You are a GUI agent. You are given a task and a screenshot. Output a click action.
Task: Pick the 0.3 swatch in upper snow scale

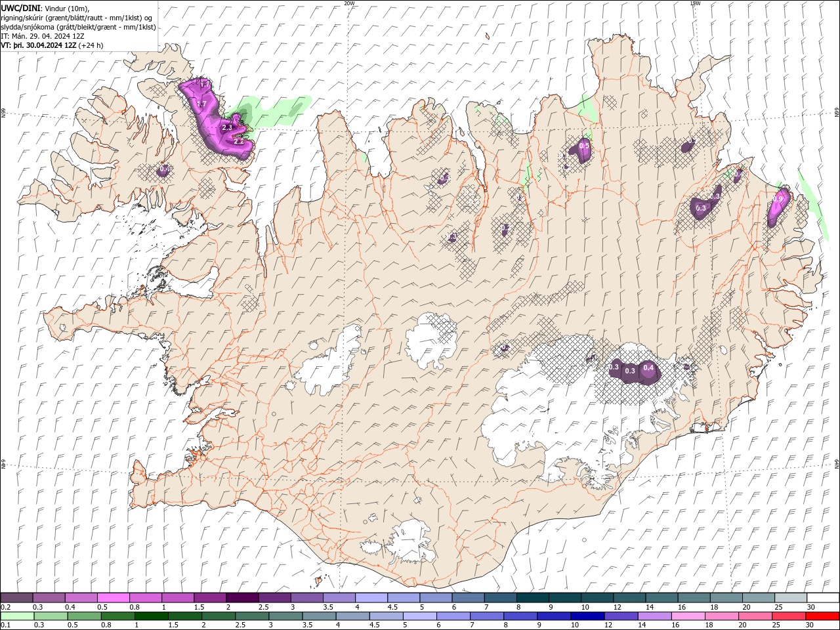pos(49,598)
